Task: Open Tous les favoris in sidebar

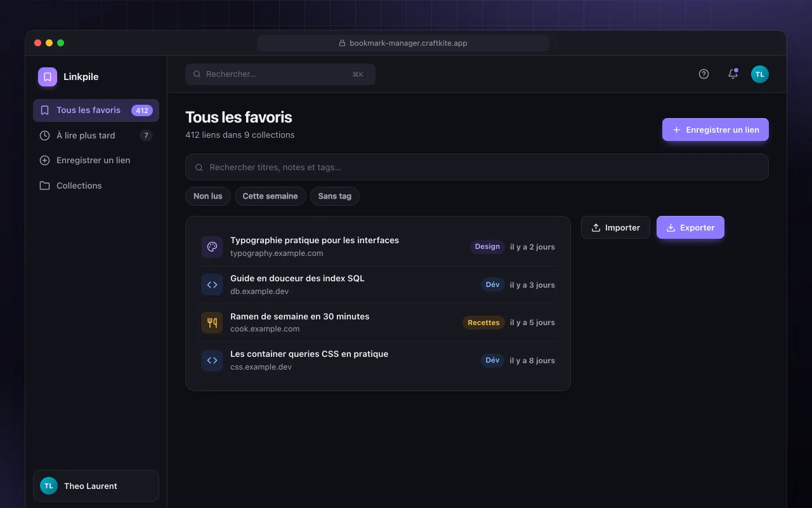Action: pos(96,110)
